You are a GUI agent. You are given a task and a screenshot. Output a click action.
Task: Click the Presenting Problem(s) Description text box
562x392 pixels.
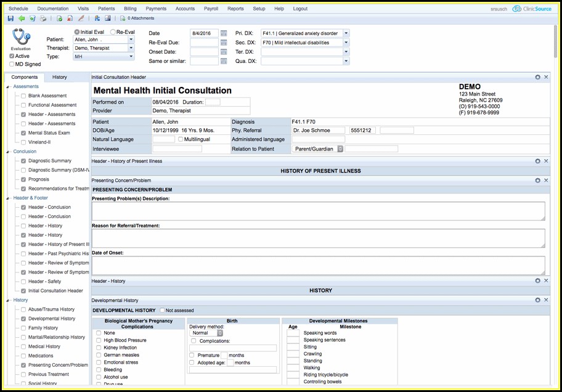(x=317, y=211)
